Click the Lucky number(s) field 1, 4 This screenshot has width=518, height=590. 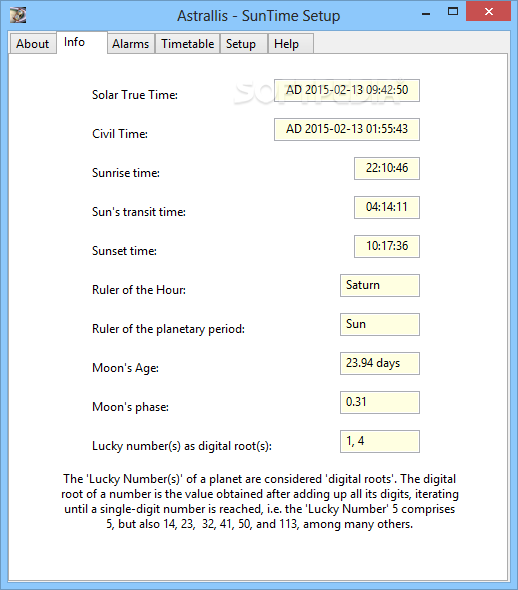(x=380, y=441)
